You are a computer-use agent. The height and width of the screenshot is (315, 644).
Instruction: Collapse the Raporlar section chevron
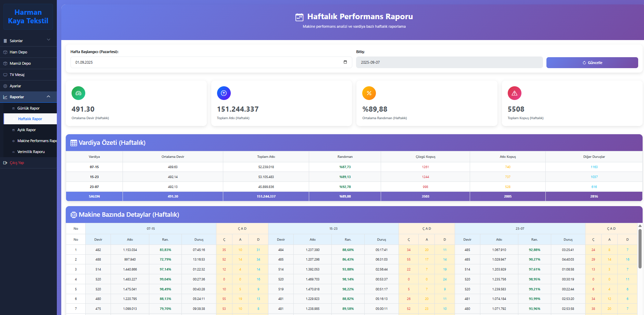(49, 97)
